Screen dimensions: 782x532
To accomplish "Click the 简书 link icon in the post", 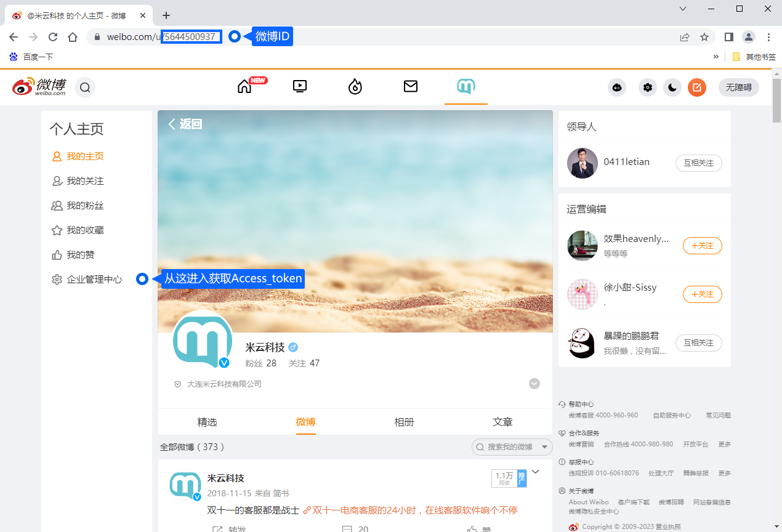I will (307, 510).
